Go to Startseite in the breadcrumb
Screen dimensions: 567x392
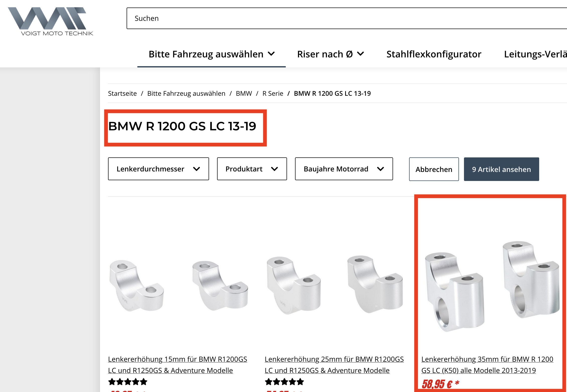(122, 93)
